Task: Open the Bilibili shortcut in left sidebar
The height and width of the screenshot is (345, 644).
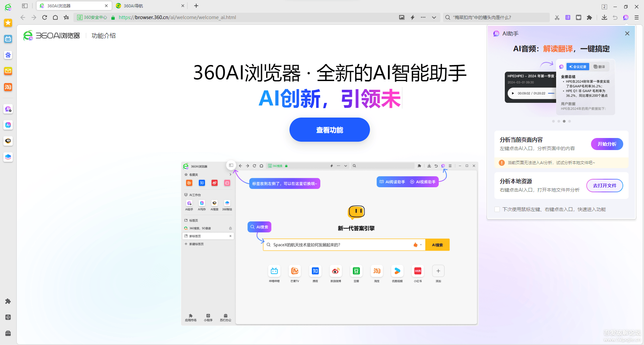Action: 8,39
